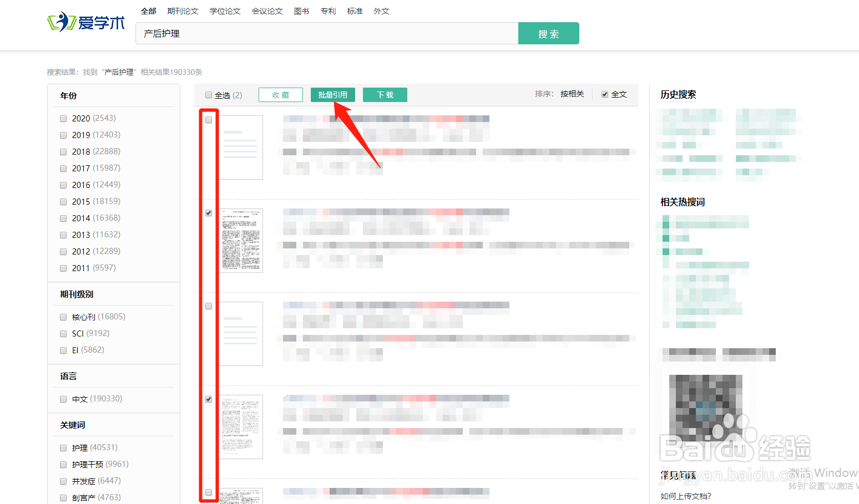Check the 剖宫产 keyword filter
Viewport: 859px width, 504px height.
coord(63,498)
